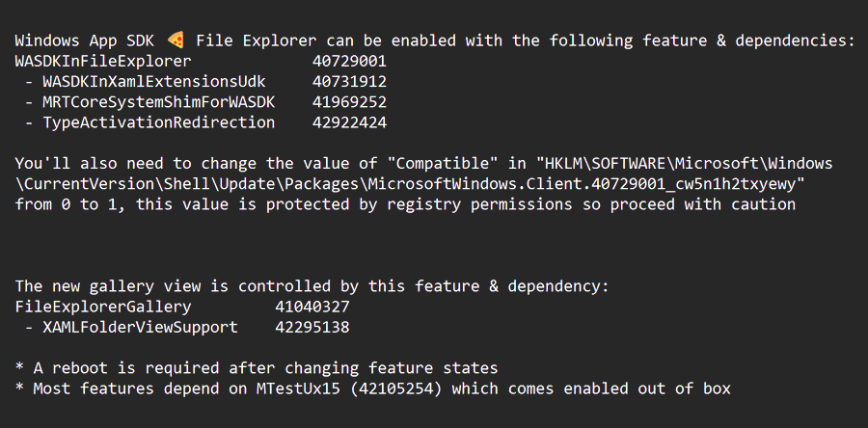Click feature ID 40729001 beside WASDKInFileExplorer
868x428 pixels.
click(x=350, y=62)
